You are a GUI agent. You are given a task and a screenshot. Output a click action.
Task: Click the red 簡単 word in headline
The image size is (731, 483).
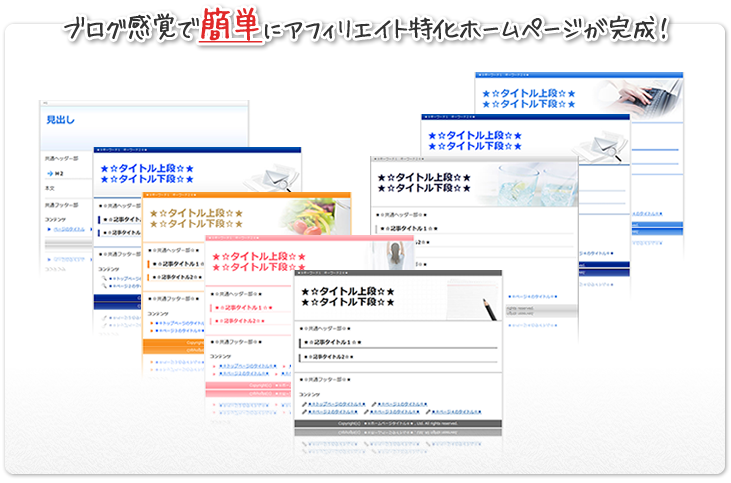coord(230,24)
